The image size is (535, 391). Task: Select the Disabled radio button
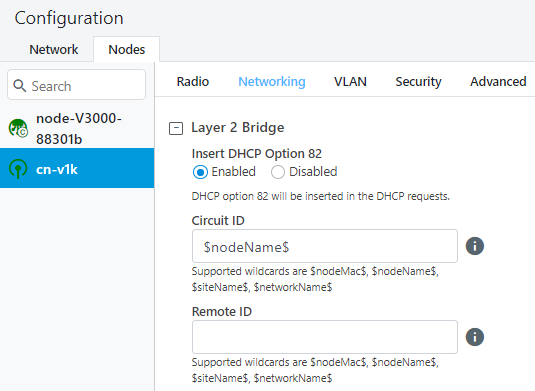point(278,172)
